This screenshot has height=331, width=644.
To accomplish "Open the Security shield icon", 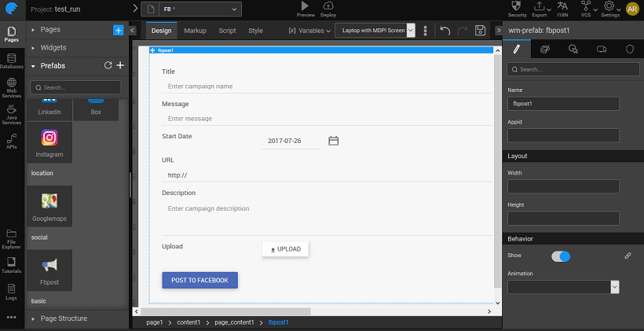I will [x=517, y=6].
